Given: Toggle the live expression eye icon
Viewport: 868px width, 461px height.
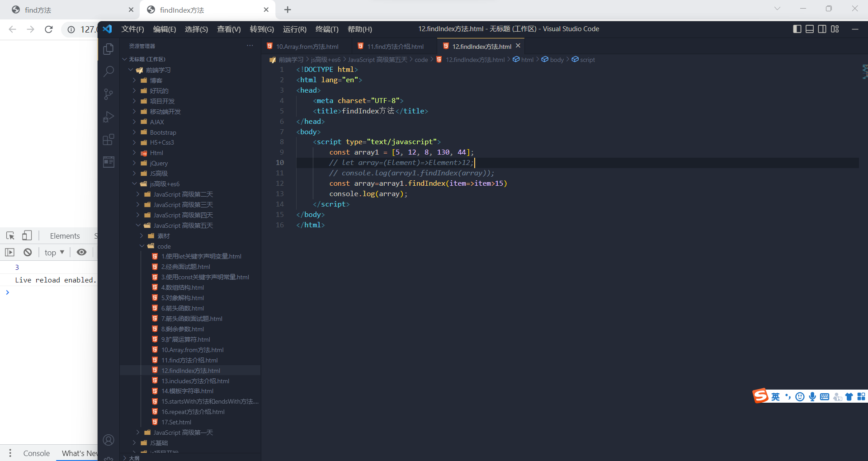Looking at the screenshot, I should (81, 252).
